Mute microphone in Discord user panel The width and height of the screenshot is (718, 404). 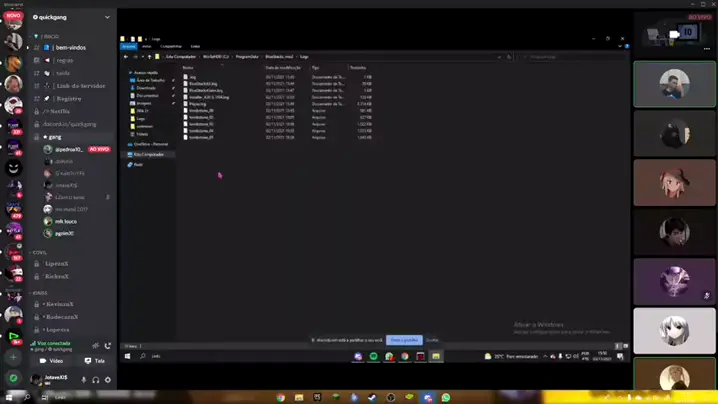tap(84, 380)
